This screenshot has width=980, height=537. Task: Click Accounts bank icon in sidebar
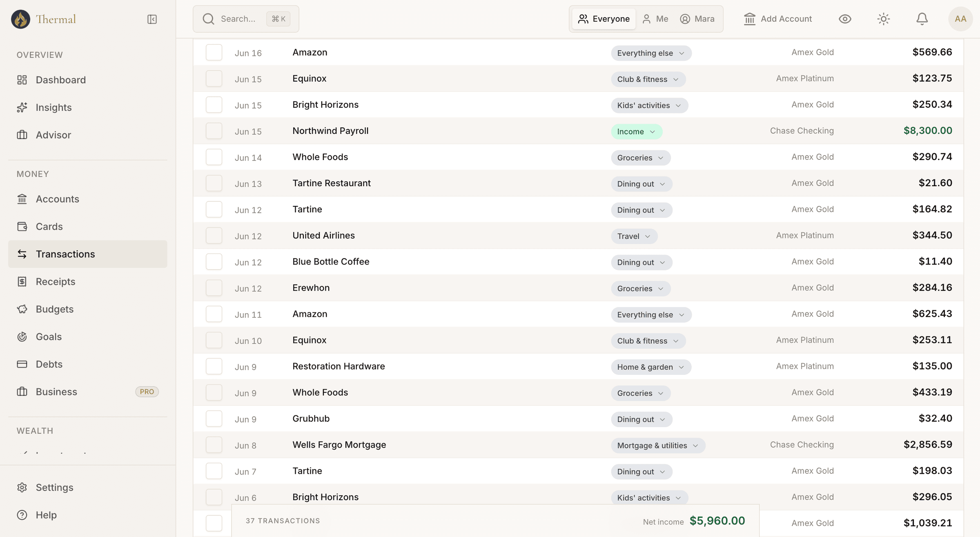(x=22, y=199)
